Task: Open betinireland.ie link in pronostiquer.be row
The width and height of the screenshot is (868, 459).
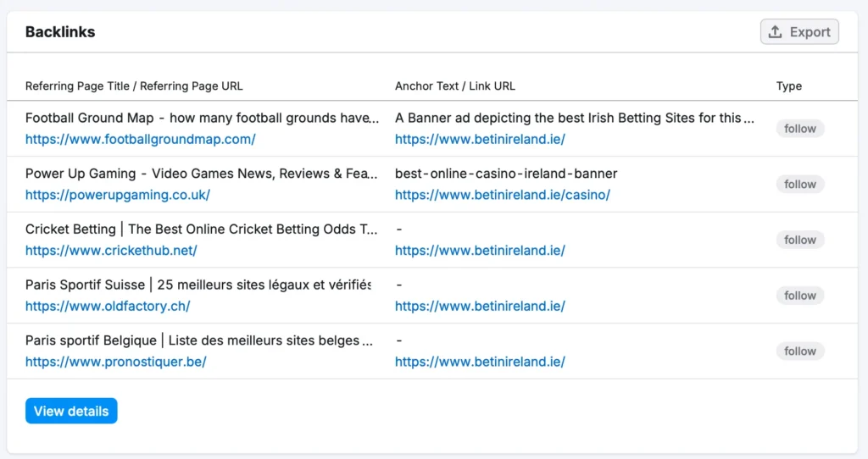Action: tap(480, 362)
